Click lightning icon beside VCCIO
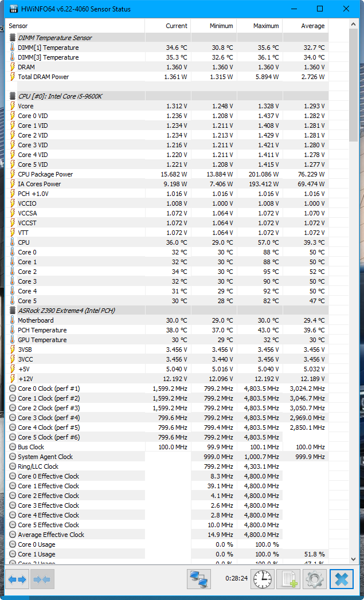 click(13, 203)
